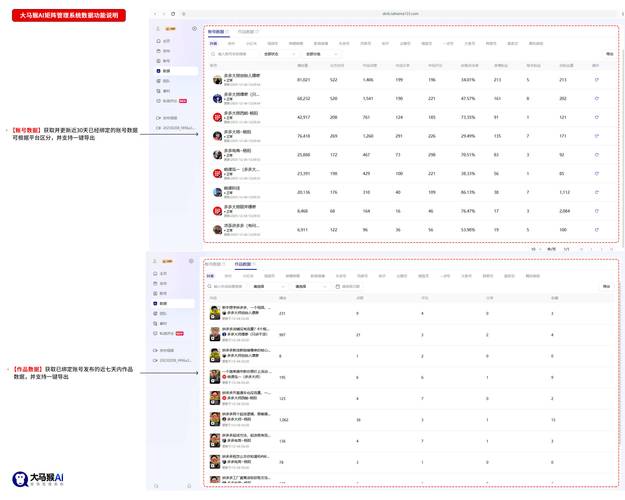The height and width of the screenshot is (500, 625).
Task: Open the 全部分组 dropdown in the account data panel
Action: [320, 54]
